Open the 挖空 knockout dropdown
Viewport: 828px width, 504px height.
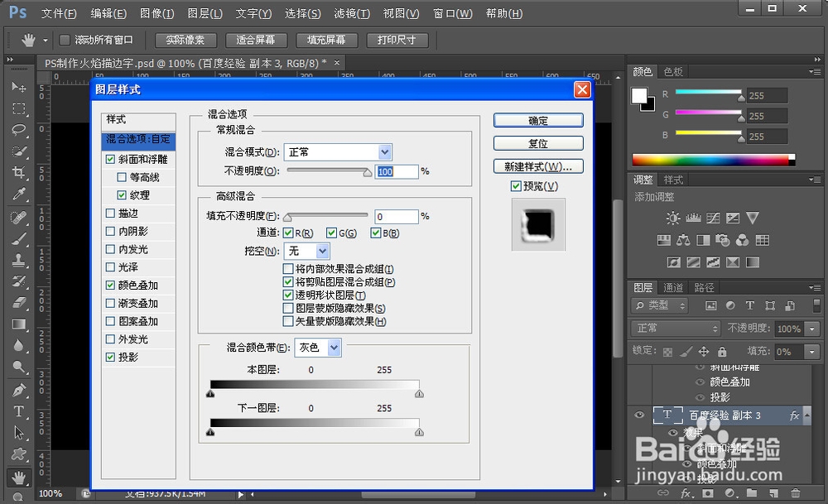[x=307, y=251]
